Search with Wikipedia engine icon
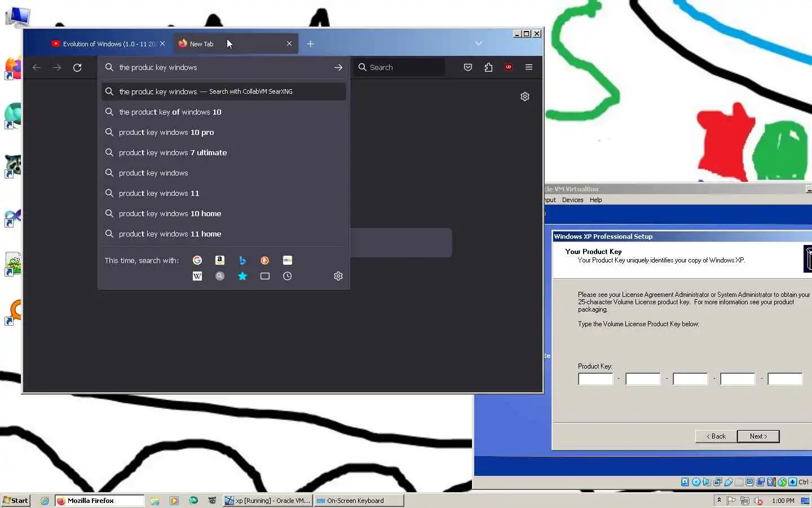The width and height of the screenshot is (812, 508). (197, 276)
